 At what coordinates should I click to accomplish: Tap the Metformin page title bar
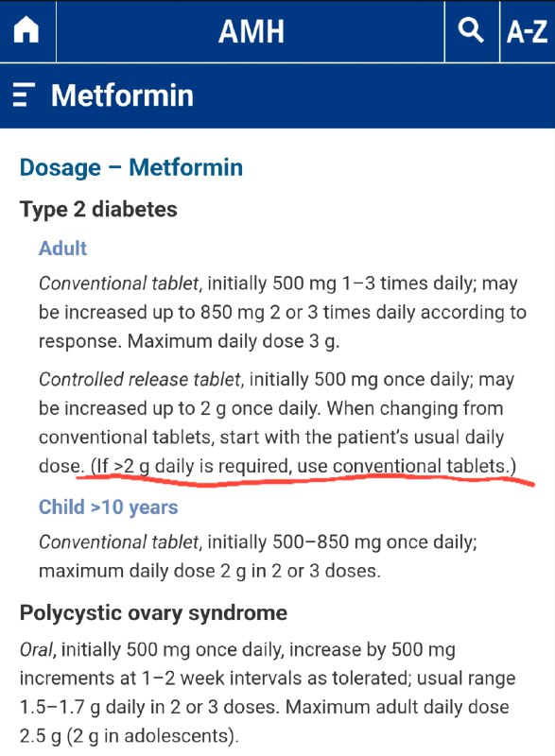click(277, 95)
